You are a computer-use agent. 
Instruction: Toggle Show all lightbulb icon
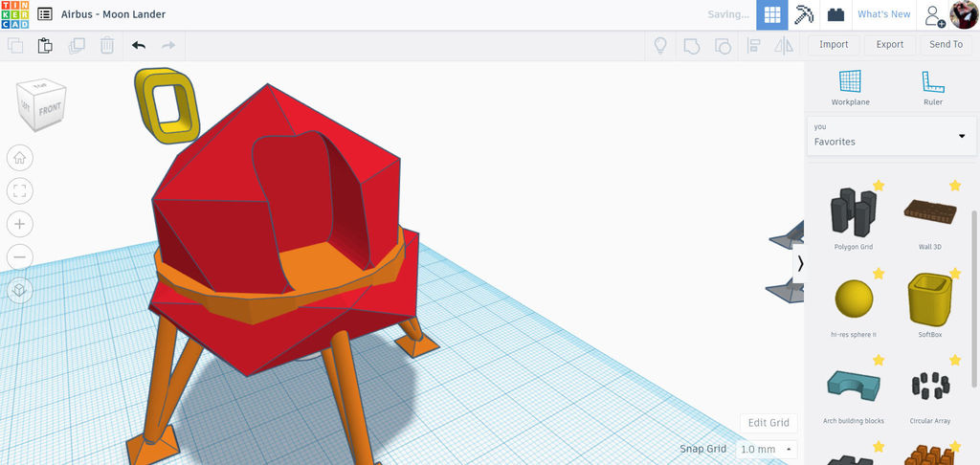pos(660,45)
